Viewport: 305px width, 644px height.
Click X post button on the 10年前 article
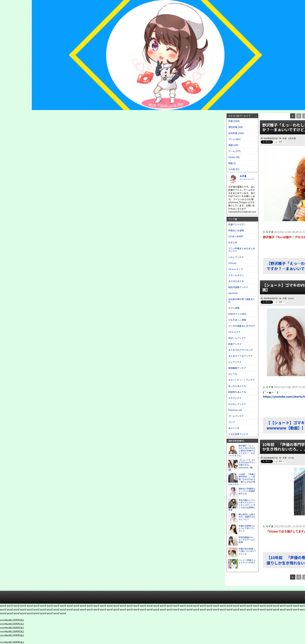[x=267, y=461]
